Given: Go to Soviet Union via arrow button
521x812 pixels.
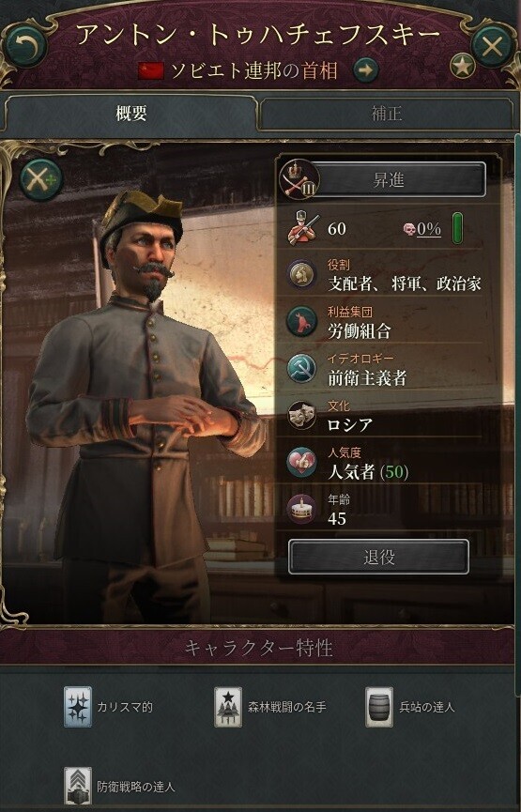Looking at the screenshot, I should (365, 70).
